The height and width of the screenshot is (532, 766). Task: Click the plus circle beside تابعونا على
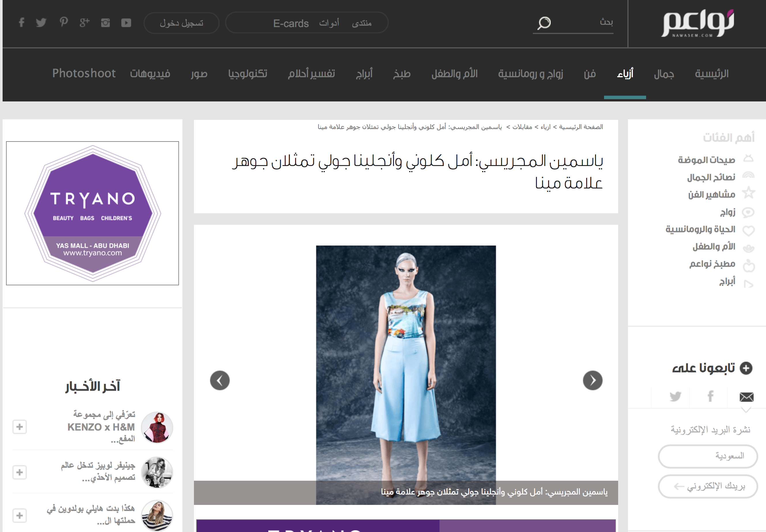click(x=746, y=368)
